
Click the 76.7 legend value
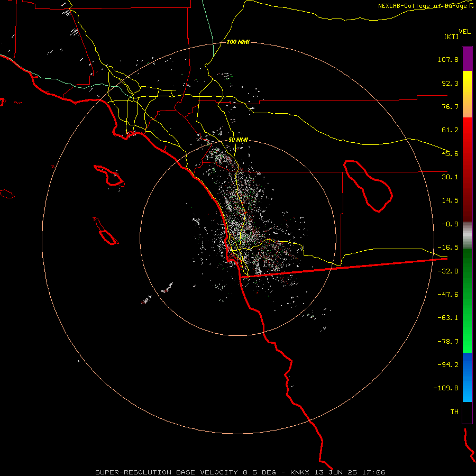pyautogui.click(x=450, y=106)
